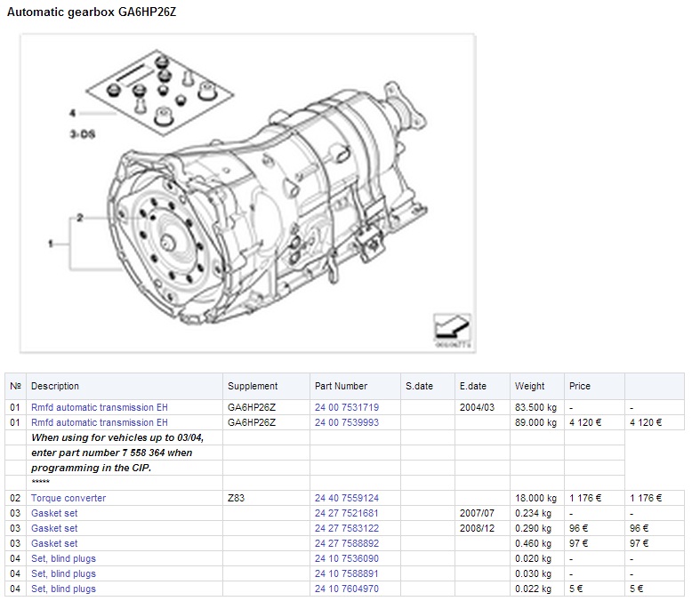Select the last Set, blind plugs link
This screenshot has height=601, width=700.
[63, 589]
